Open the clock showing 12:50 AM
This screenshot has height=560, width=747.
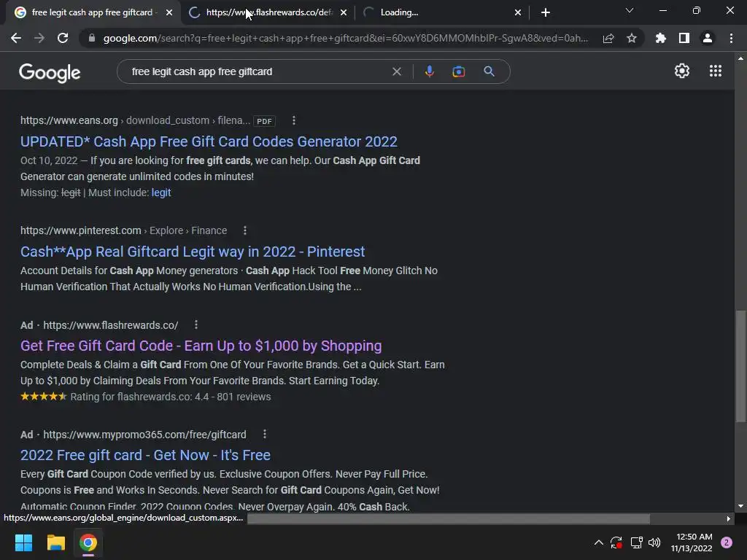coord(692,542)
